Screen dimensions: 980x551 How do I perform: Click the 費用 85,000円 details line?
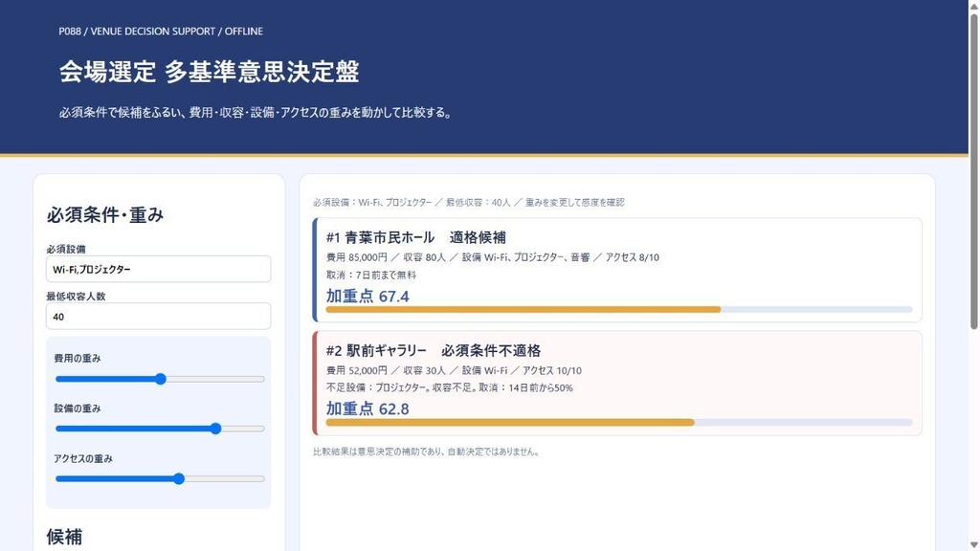(493, 257)
